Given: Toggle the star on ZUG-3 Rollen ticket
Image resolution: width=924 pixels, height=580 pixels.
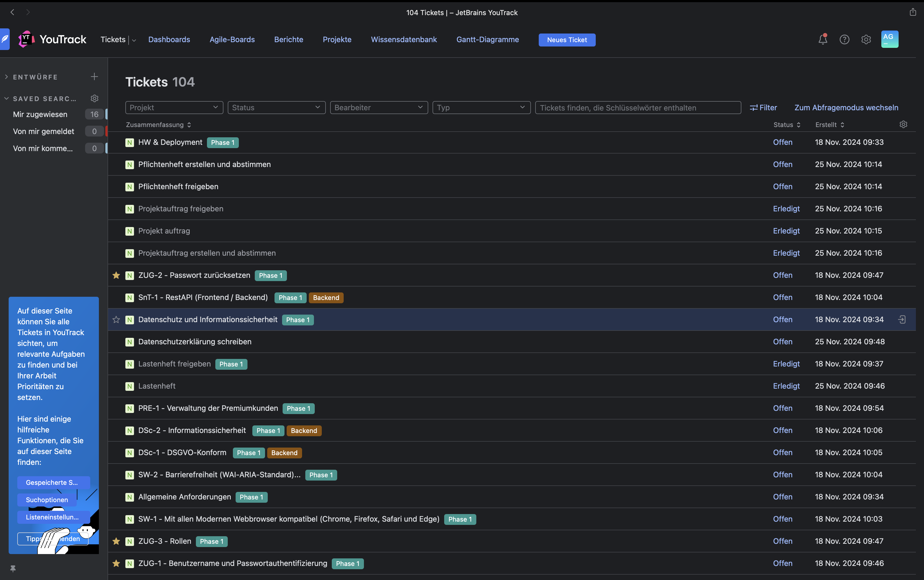Looking at the screenshot, I should coord(116,541).
